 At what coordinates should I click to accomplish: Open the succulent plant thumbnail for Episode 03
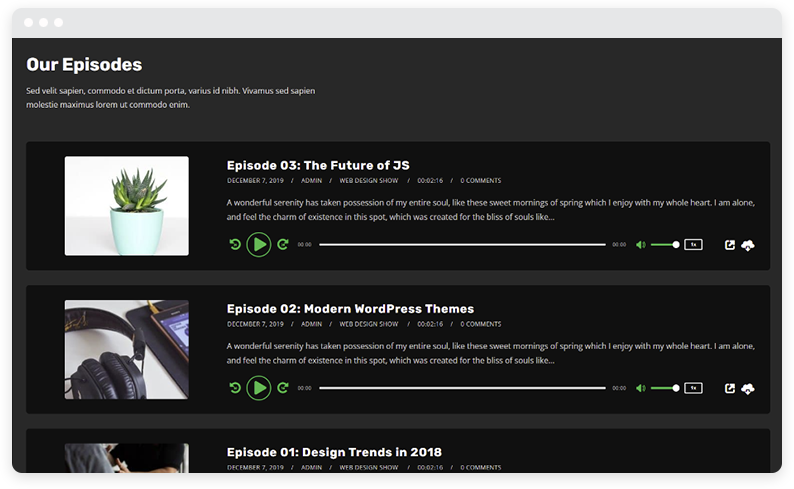(x=127, y=206)
